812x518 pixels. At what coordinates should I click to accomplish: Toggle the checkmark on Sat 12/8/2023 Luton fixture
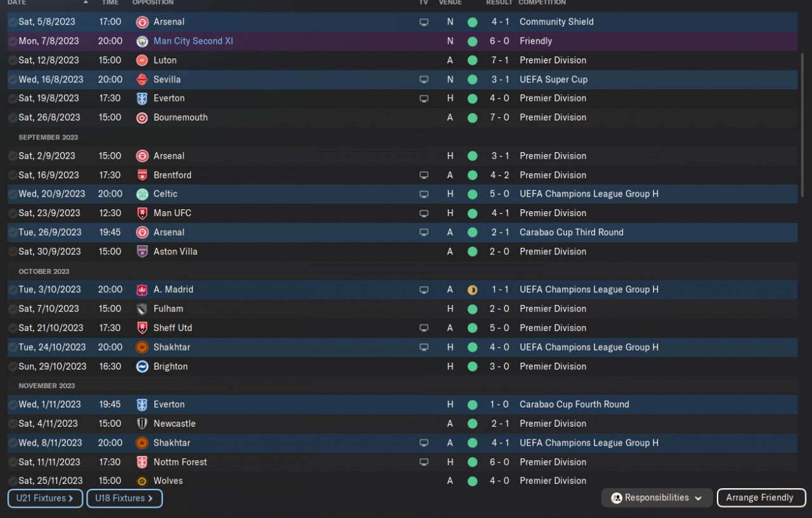coord(12,60)
